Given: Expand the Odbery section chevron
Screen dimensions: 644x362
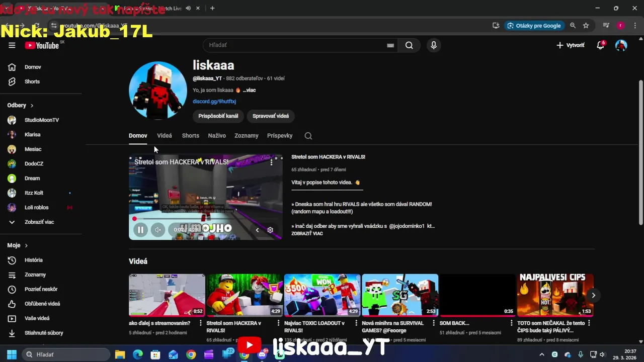Looking at the screenshot, I should (32, 106).
